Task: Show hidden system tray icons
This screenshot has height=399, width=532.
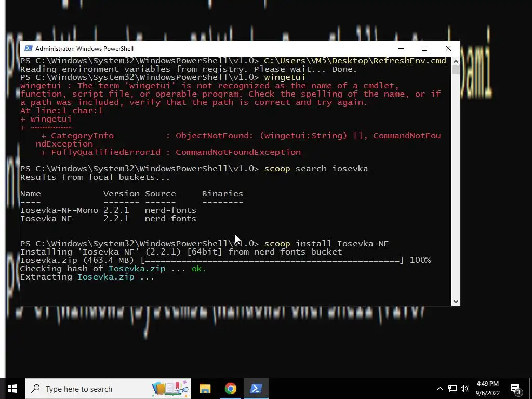Action: 440,389
